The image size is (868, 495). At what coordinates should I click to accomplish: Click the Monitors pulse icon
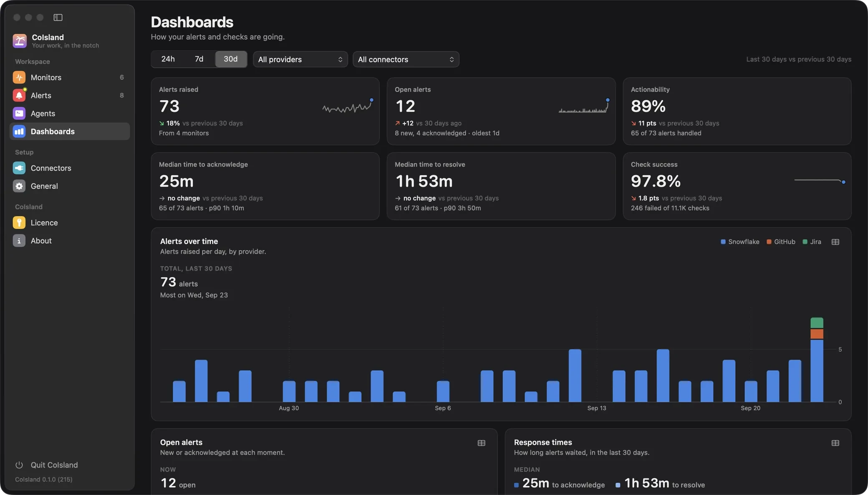pos(19,77)
